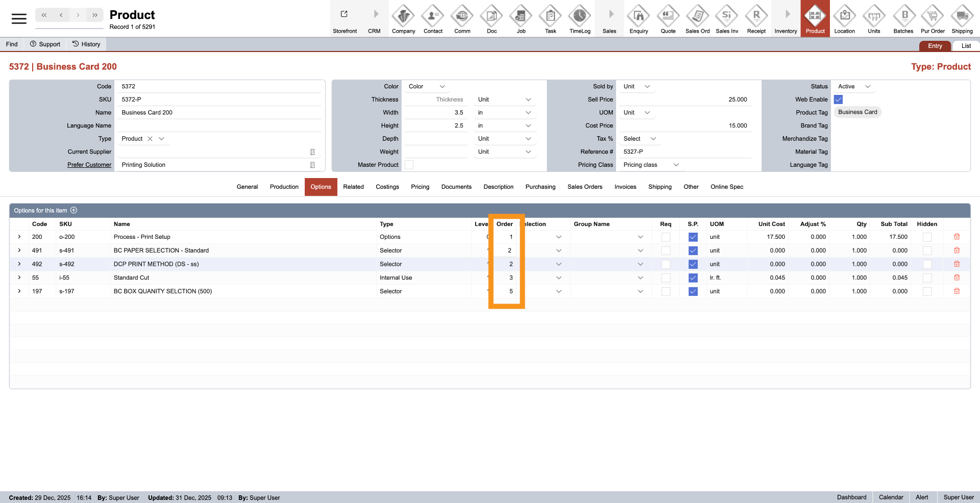Expand the Process - Print Setup row
Screen dimensions: 980x503
coord(19,237)
